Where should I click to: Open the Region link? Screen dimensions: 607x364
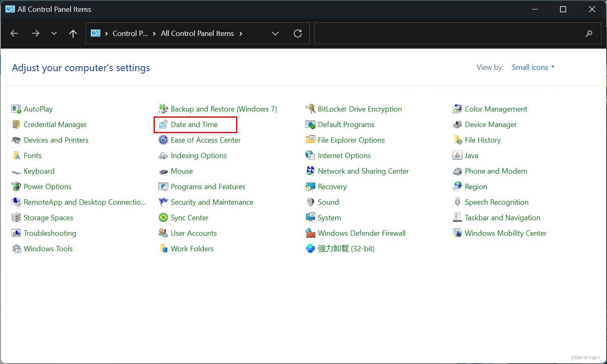(x=476, y=187)
